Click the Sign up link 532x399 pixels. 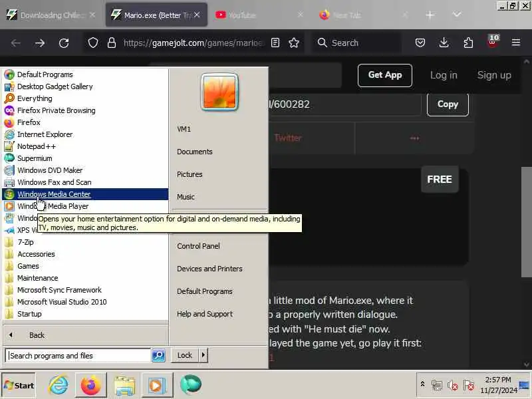pyautogui.click(x=494, y=75)
